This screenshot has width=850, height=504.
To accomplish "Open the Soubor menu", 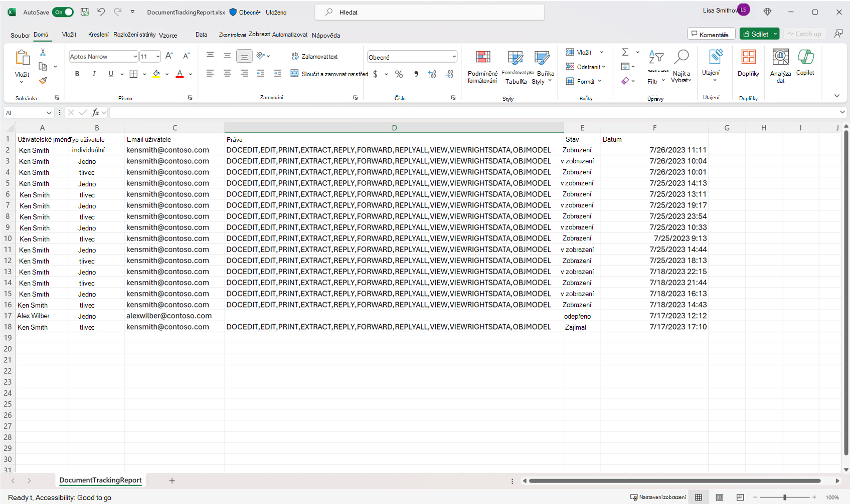I will (x=20, y=35).
